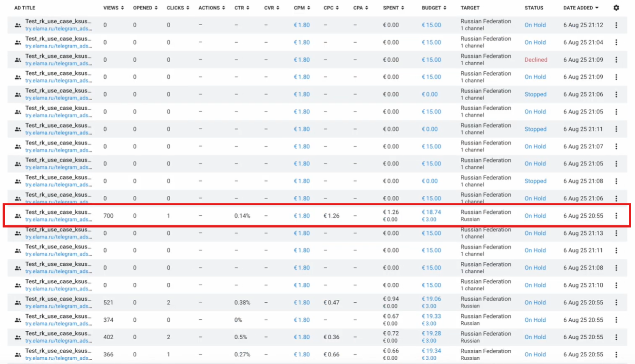635x364 pixels.
Task: Open three-dot menu for ad added 21:04
Action: click(x=616, y=42)
